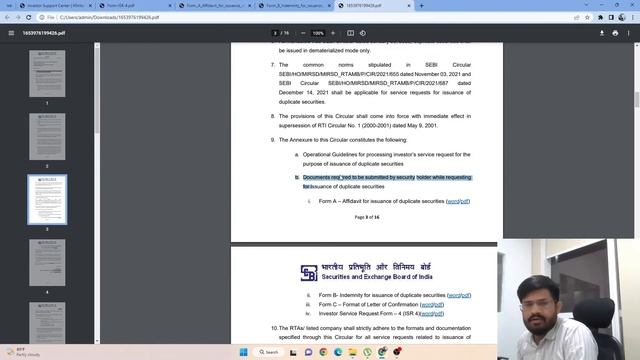Viewport: 640px width, 360px height.
Task: Select highlighted page 3 thumbnail
Action: pyautogui.click(x=47, y=199)
